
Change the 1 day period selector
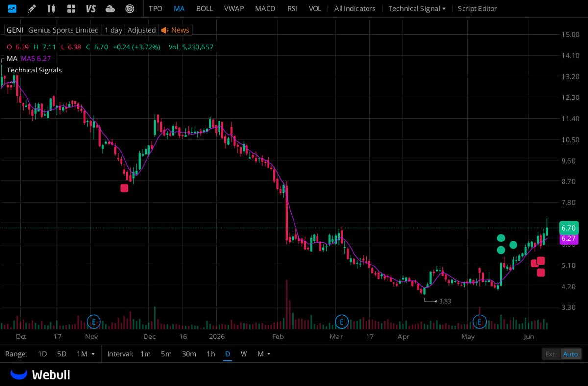click(113, 30)
